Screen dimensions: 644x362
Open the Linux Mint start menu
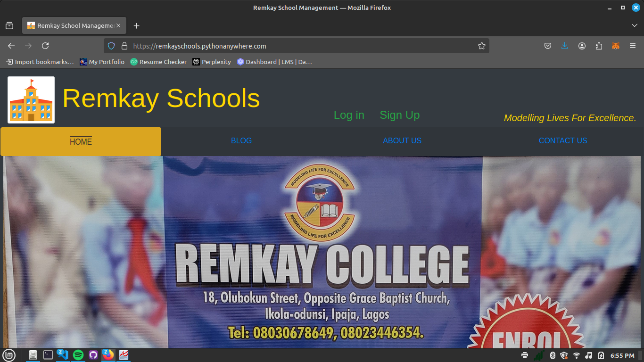pos(9,355)
